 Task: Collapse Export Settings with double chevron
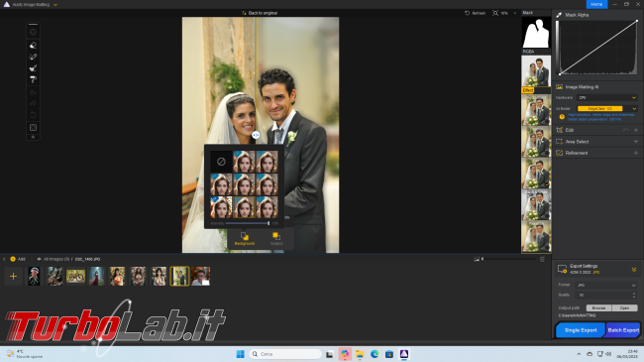(634, 270)
